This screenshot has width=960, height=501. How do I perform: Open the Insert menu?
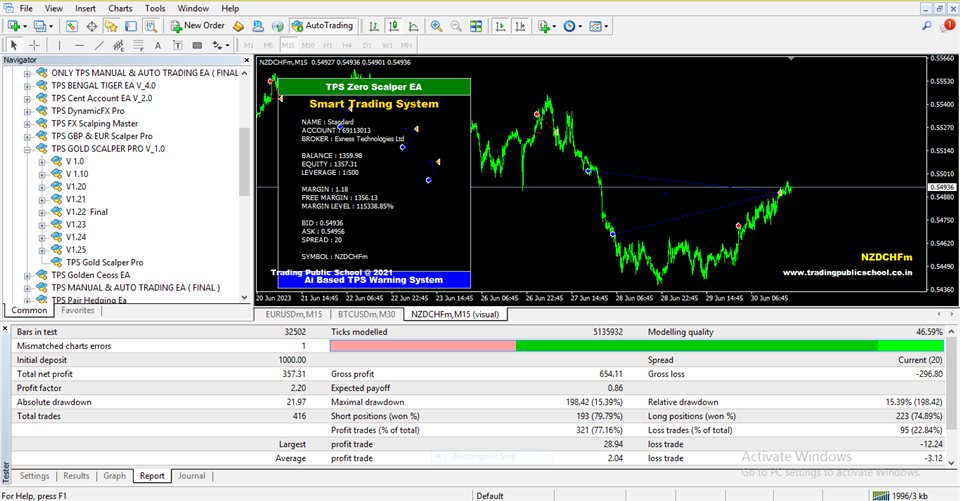pos(85,9)
